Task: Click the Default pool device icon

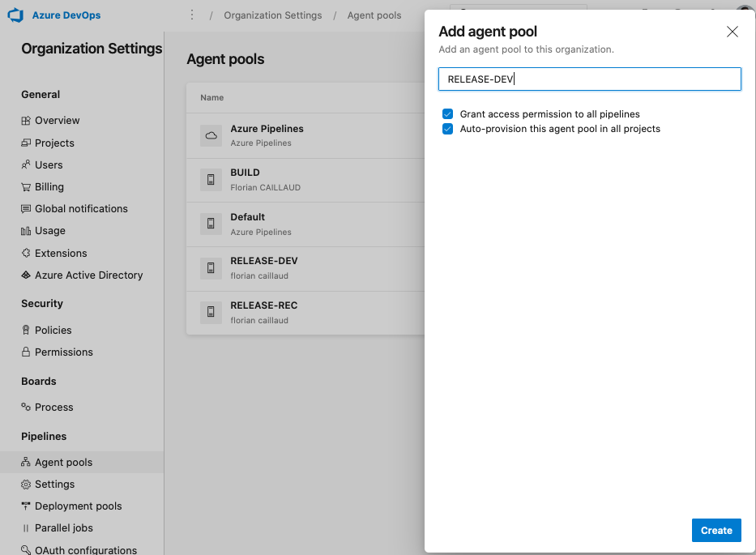Action: click(x=211, y=224)
